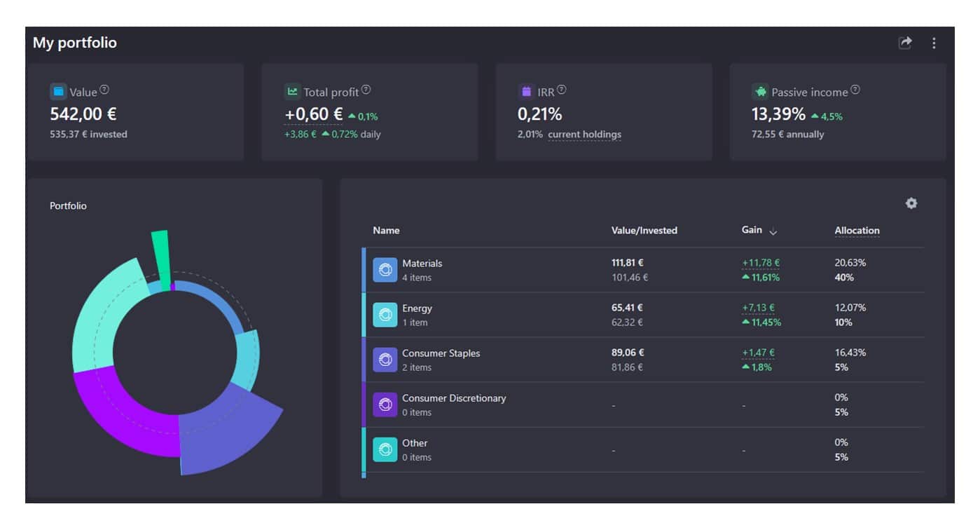Image resolution: width=980 pixels, height=530 pixels.
Task: Click the green piggy bank Passive income icon
Action: tap(760, 91)
